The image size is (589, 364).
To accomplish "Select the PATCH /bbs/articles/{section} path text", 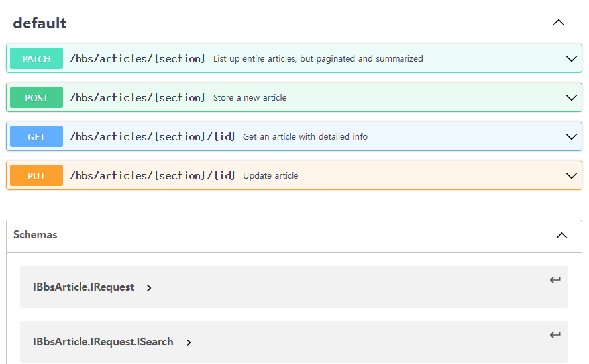I will [x=138, y=59].
